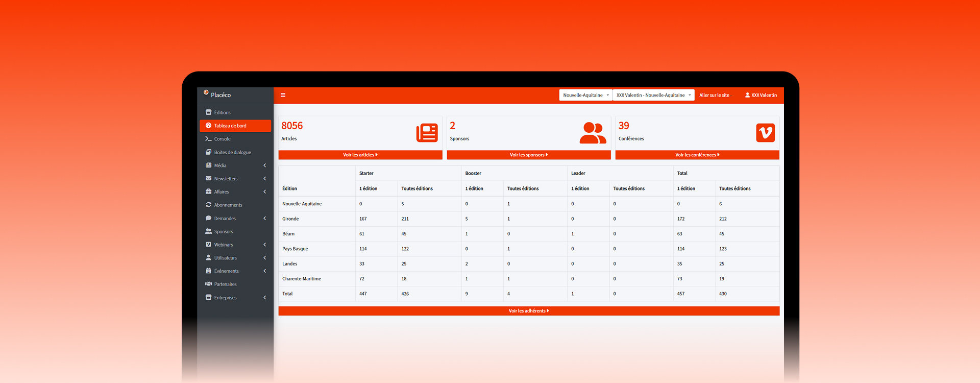
Task: Follow the Aller sur le site link
Action: [x=714, y=95]
